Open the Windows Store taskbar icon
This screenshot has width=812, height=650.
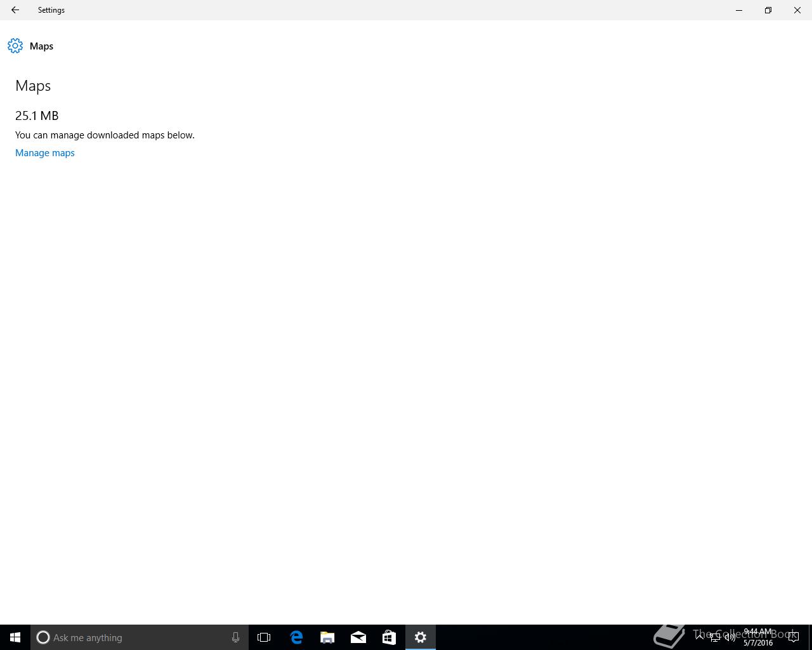point(389,637)
